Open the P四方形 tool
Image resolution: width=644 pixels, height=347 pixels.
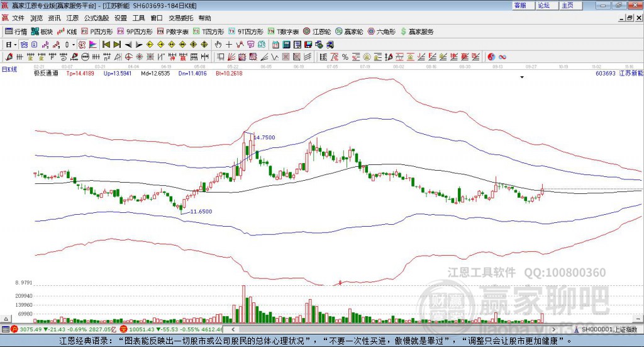[x=97, y=31]
